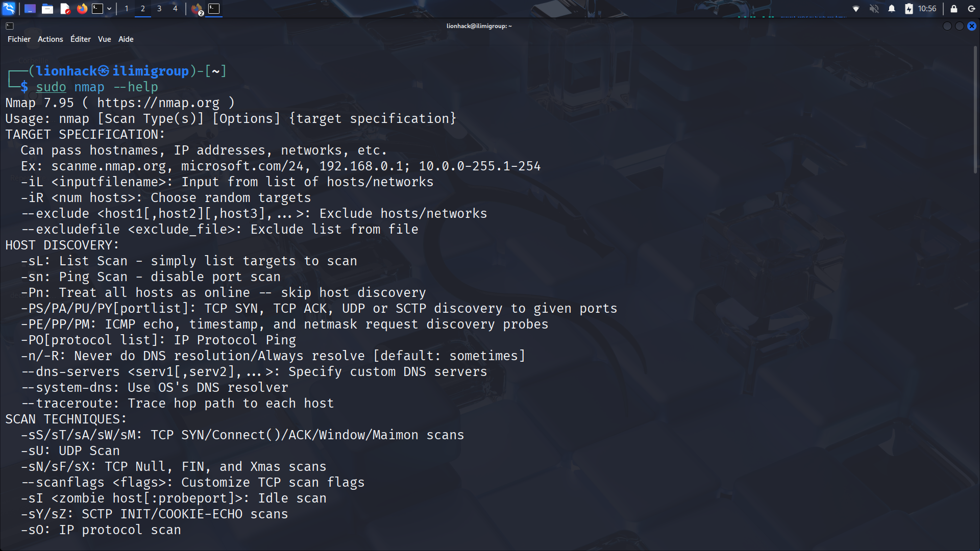Click the terminal vertical scrollbar handle
This screenshot has height=551, width=980.
975,110
